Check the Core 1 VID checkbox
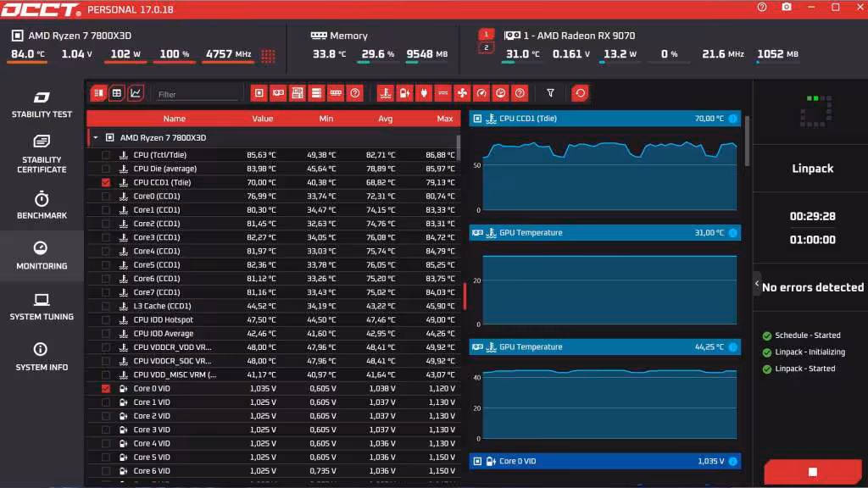The width and height of the screenshot is (868, 488). point(106,402)
